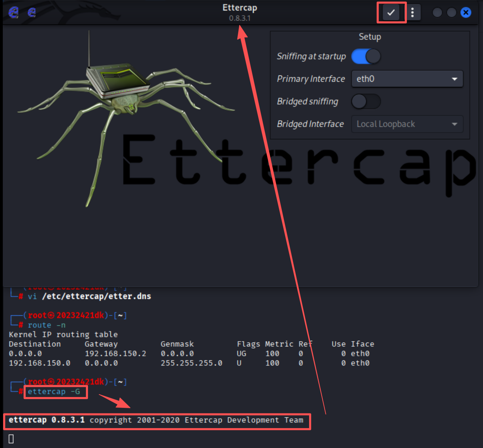Click the '/etc/ettercap/etter.dns' path in terminal

(x=96, y=296)
